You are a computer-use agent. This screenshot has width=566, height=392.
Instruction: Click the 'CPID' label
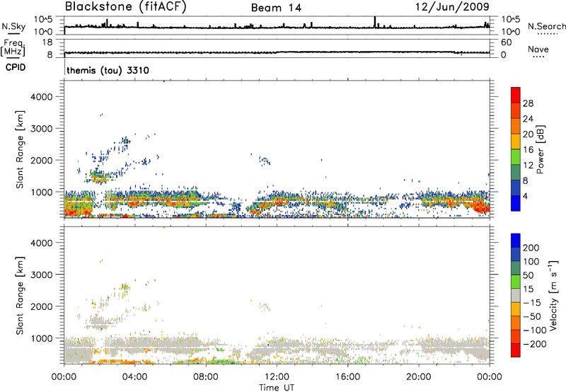[16, 67]
